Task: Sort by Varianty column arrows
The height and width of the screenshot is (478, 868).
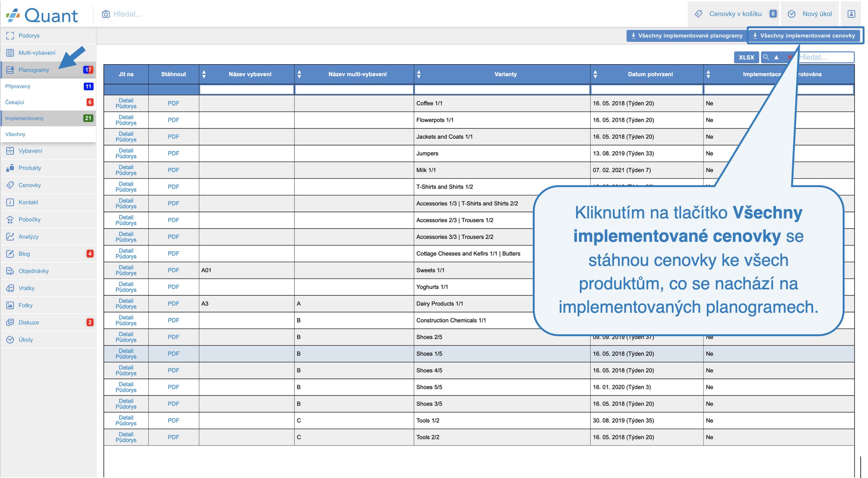Action: click(419, 74)
